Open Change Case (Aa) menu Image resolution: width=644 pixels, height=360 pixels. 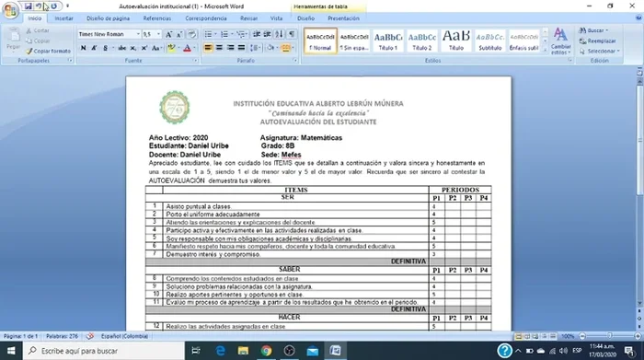coord(156,48)
